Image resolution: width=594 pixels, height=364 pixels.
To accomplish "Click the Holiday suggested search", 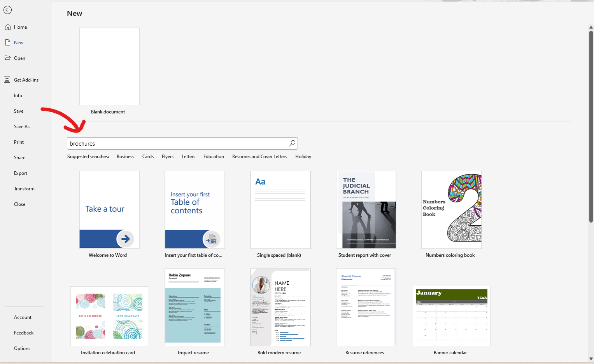I will click(303, 156).
